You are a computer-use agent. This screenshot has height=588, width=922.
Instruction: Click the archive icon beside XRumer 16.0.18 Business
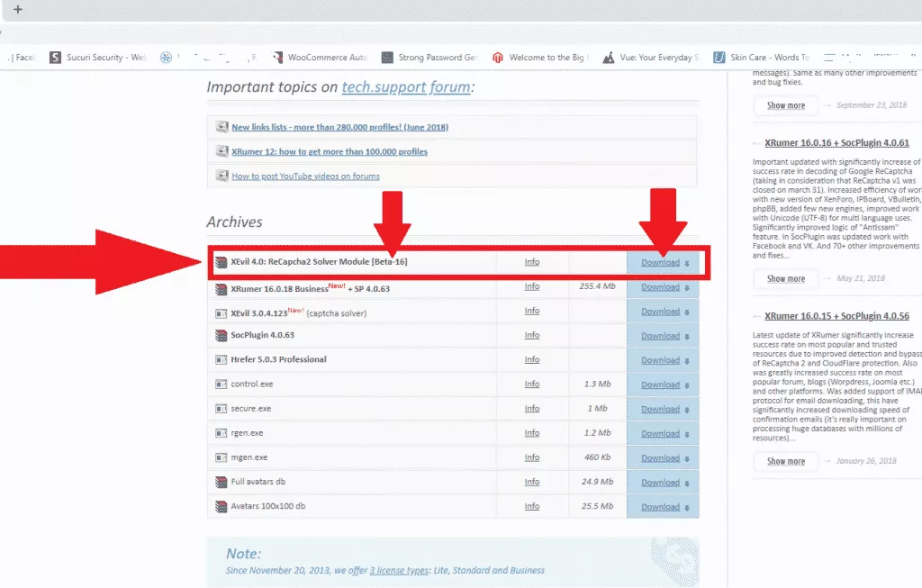click(x=221, y=289)
